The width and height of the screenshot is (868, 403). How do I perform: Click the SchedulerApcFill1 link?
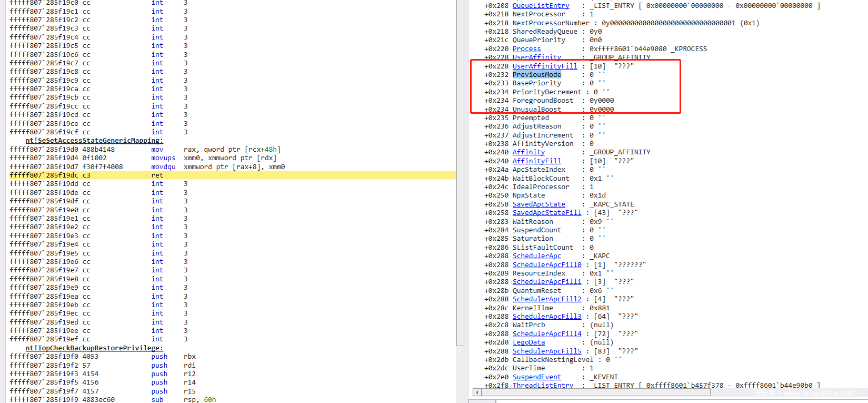click(547, 282)
